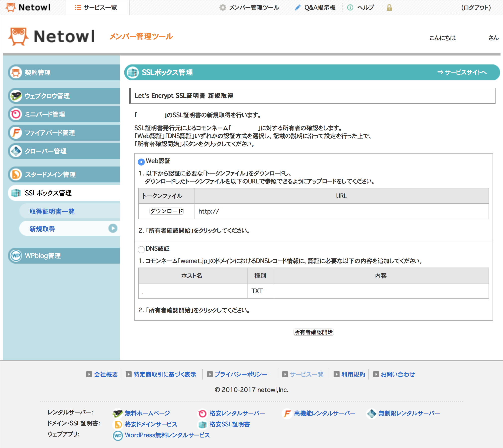Image resolution: width=503 pixels, height=448 pixels.
Task: Open the 会社概要 footer link
Action: (106, 374)
